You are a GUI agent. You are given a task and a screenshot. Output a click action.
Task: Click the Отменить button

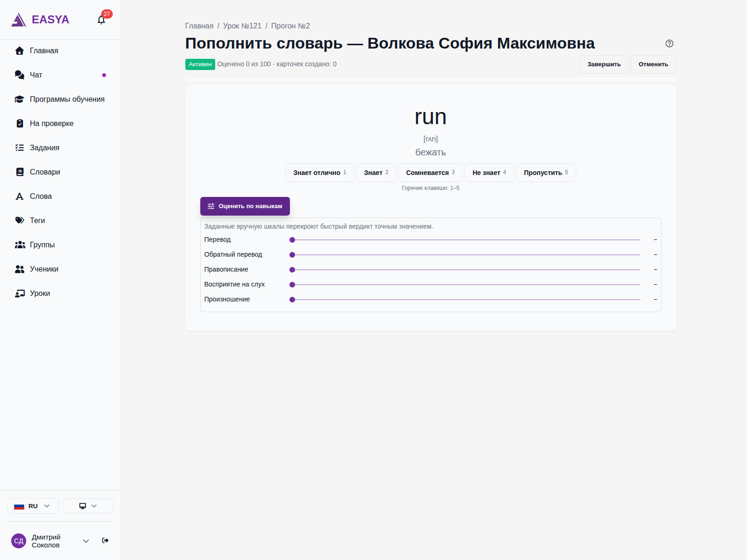tap(654, 64)
